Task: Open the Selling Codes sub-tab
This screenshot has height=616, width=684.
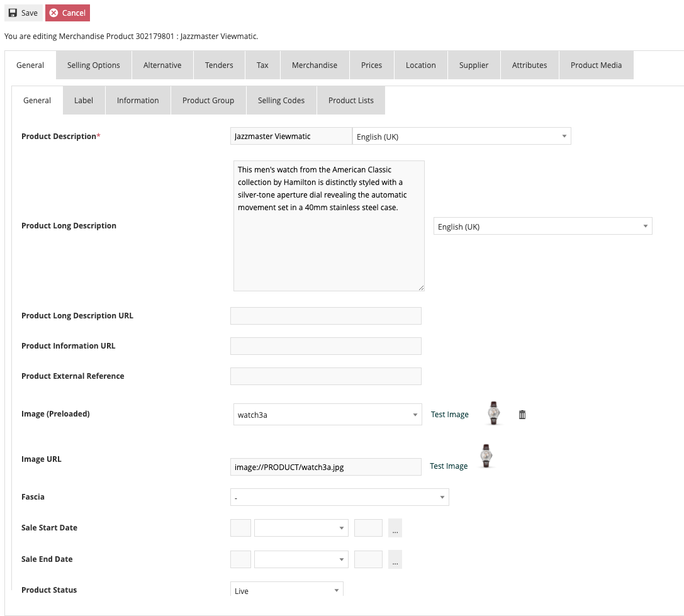Action: pyautogui.click(x=281, y=100)
